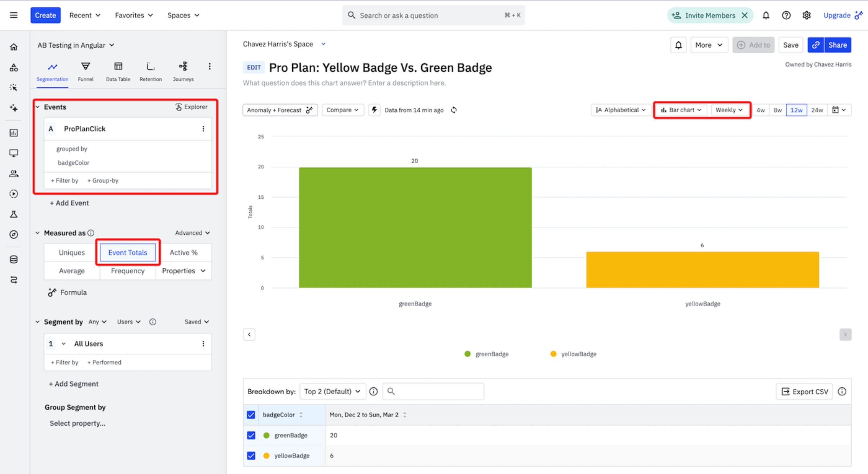Uncheck the greenBadge row checkbox
The height and width of the screenshot is (474, 868).
coord(251,435)
